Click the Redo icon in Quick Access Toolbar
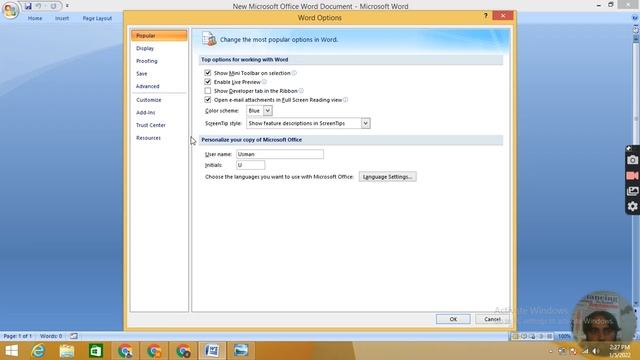 pos(53,6)
